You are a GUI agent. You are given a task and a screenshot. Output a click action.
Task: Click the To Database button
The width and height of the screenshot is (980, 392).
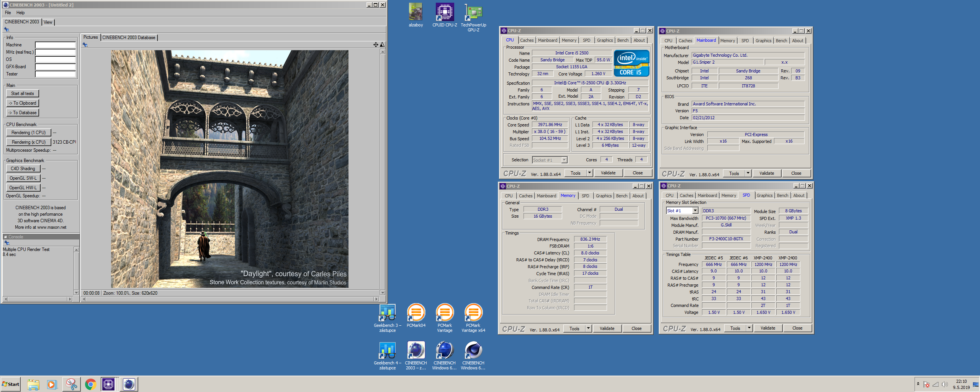[23, 113]
